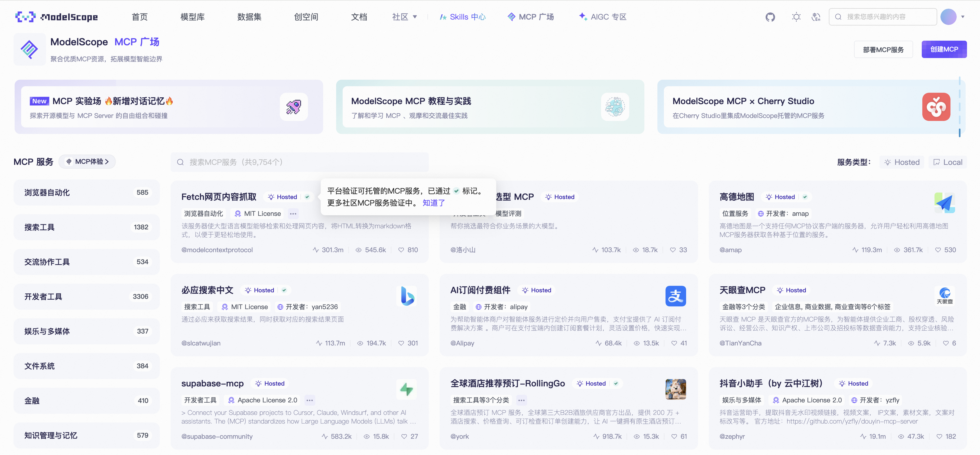The width and height of the screenshot is (980, 455).
Task: Select 知识管理与记忆 category
Action: pyautogui.click(x=86, y=435)
